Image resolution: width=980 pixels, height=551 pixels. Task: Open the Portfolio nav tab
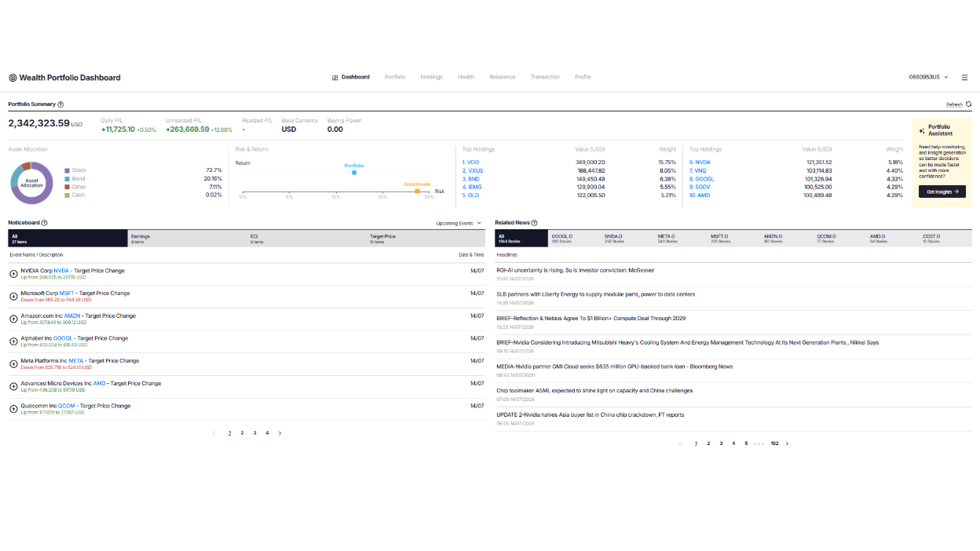tap(395, 77)
